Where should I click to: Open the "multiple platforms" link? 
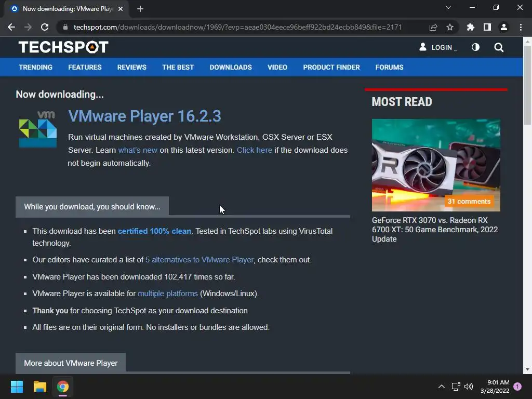tap(168, 294)
